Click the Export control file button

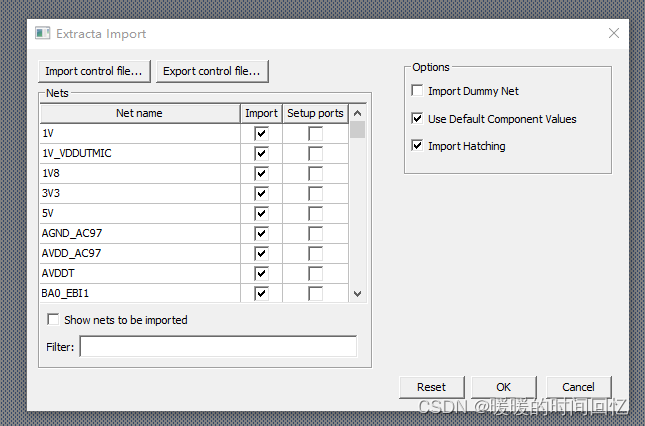tap(212, 72)
